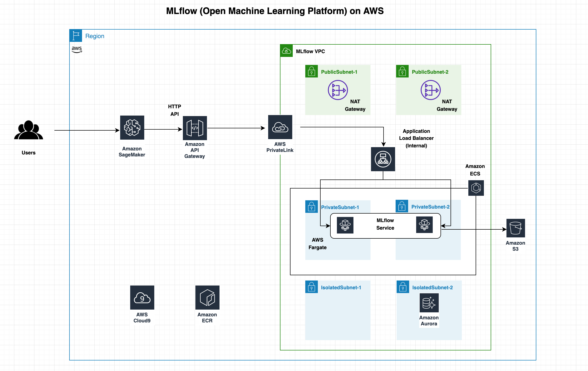This screenshot has height=371, width=588.
Task: Select the AWS PrivateLink label
Action: [x=280, y=147]
